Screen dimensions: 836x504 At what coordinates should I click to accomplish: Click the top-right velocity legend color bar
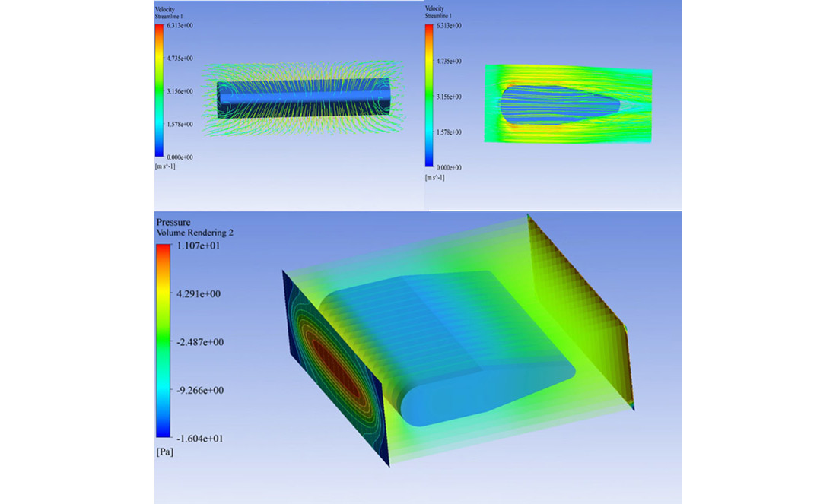pyautogui.click(x=429, y=97)
